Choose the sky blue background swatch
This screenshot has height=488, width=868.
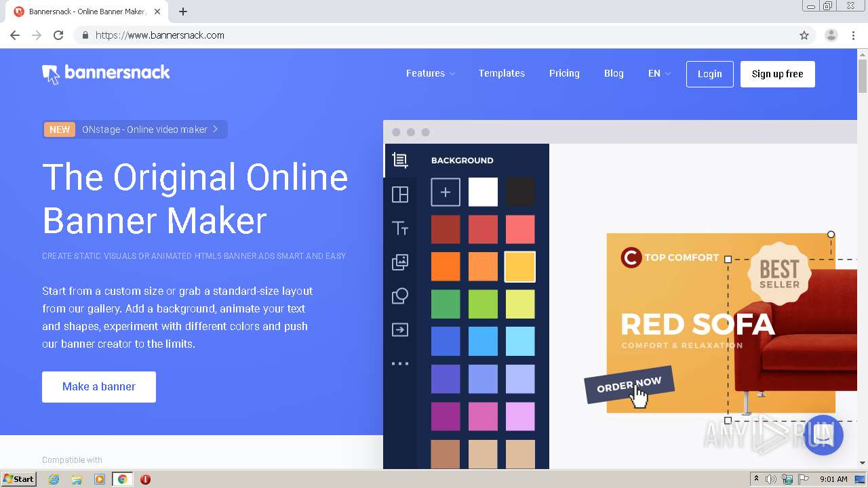[x=483, y=342]
